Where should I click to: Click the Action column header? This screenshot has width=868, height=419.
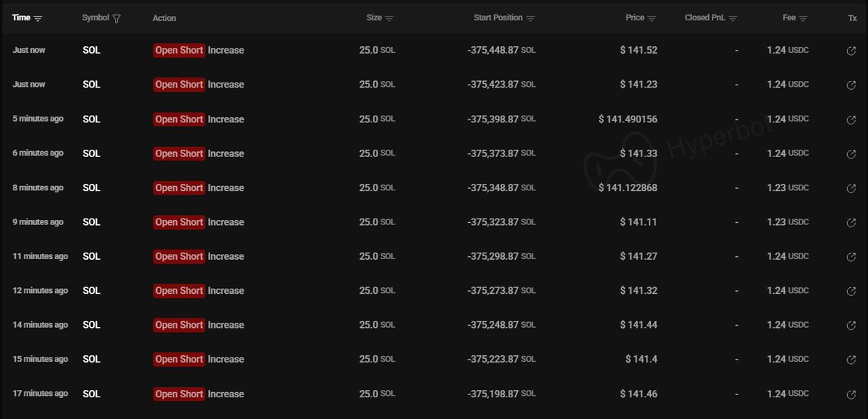pyautogui.click(x=164, y=18)
